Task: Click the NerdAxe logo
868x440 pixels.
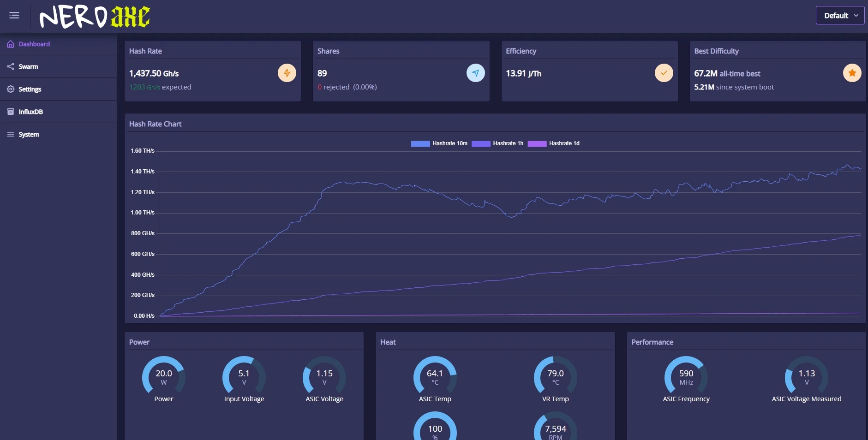Action: (95, 17)
